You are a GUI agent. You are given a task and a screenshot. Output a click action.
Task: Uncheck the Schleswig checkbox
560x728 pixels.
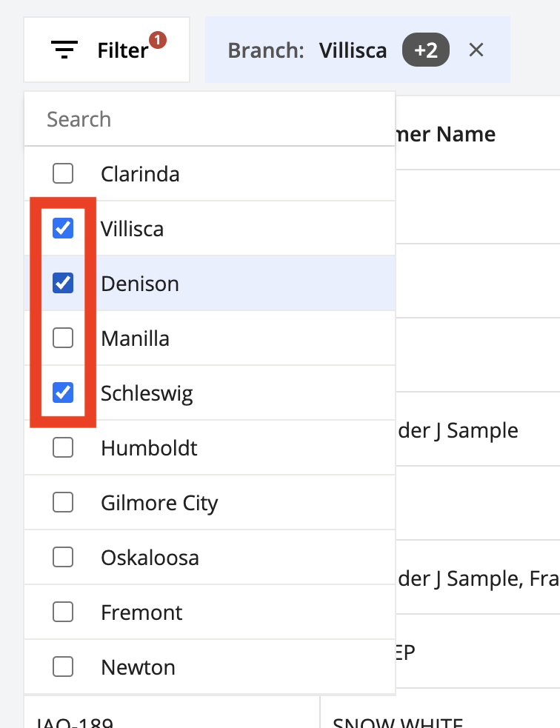pos(63,393)
